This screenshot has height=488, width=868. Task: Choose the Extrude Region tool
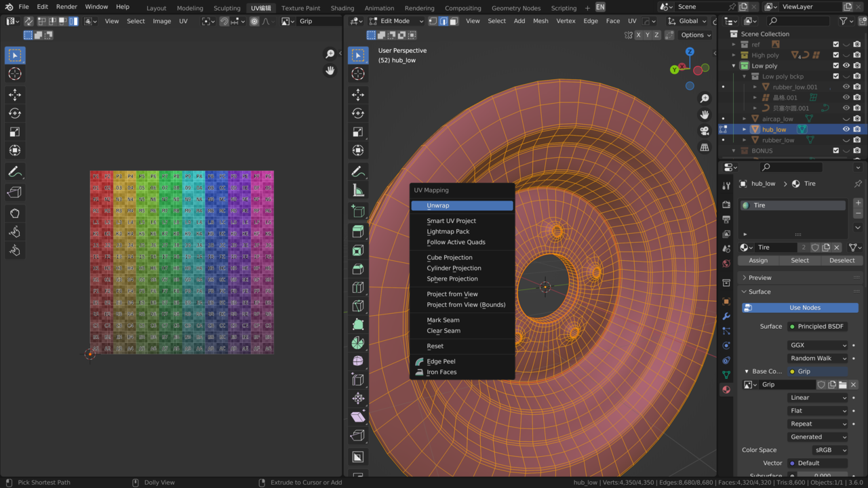pos(358,232)
